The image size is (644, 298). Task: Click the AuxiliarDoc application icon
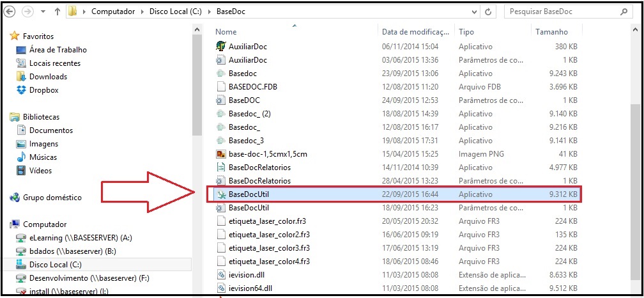click(x=221, y=46)
